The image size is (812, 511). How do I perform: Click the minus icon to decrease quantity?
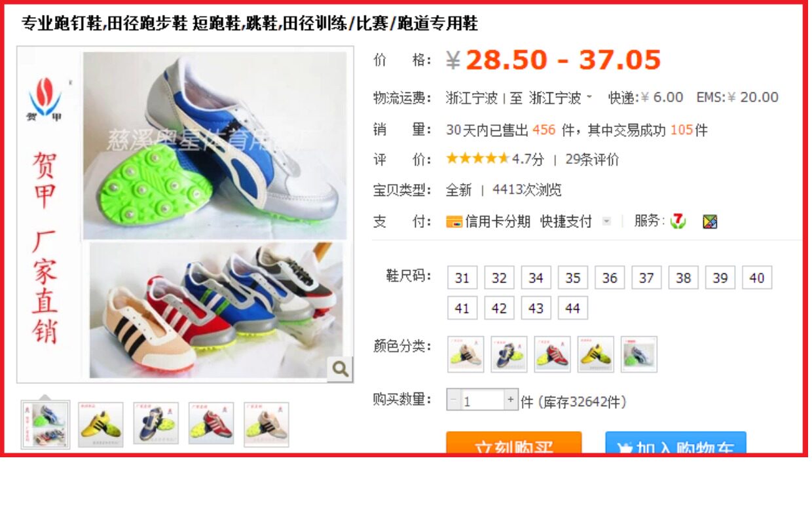click(x=454, y=400)
